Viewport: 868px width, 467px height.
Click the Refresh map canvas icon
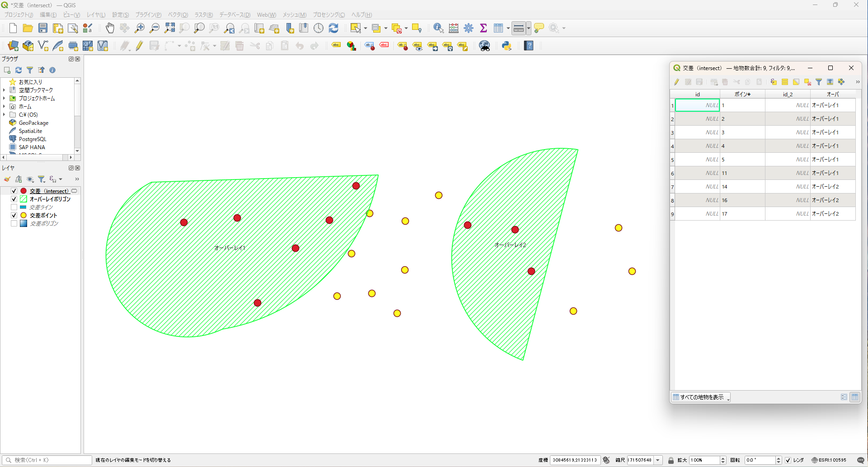(333, 28)
